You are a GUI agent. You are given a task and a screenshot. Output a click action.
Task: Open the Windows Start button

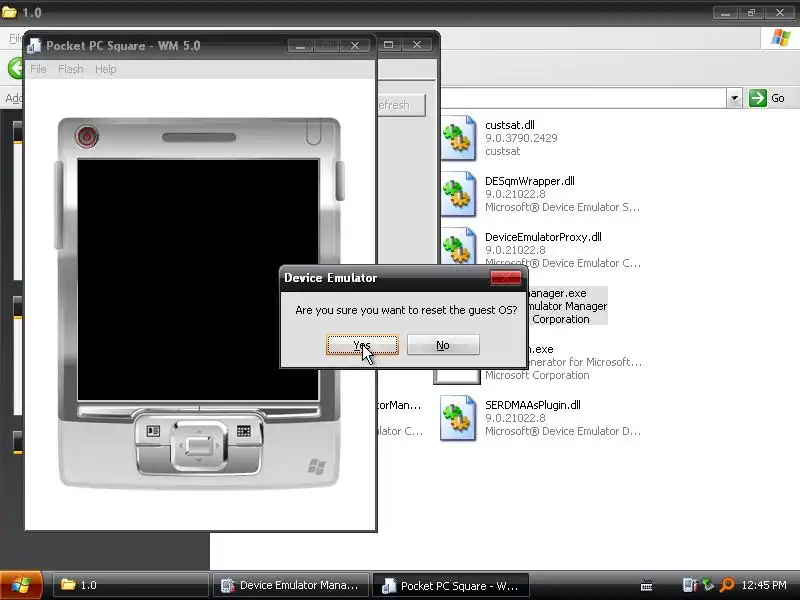tap(21, 585)
